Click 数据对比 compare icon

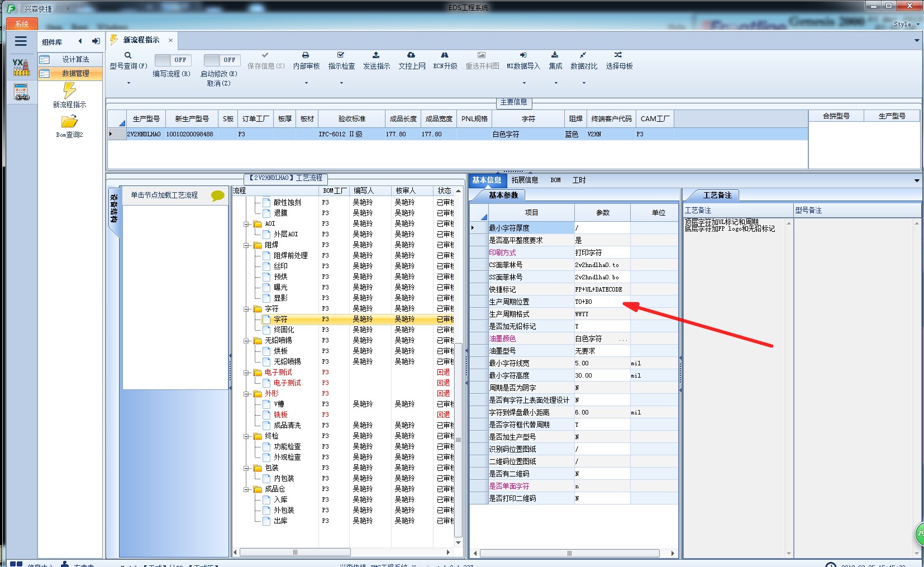coord(583,55)
